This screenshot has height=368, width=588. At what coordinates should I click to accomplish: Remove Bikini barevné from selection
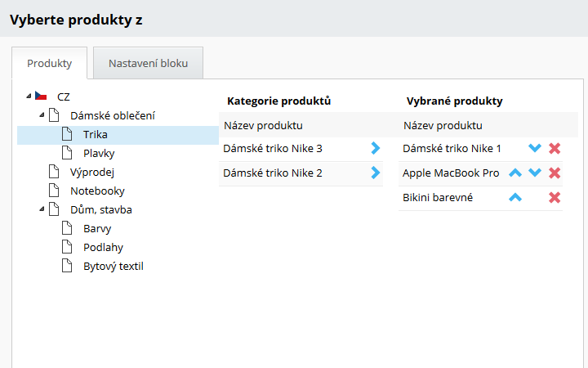click(x=555, y=198)
